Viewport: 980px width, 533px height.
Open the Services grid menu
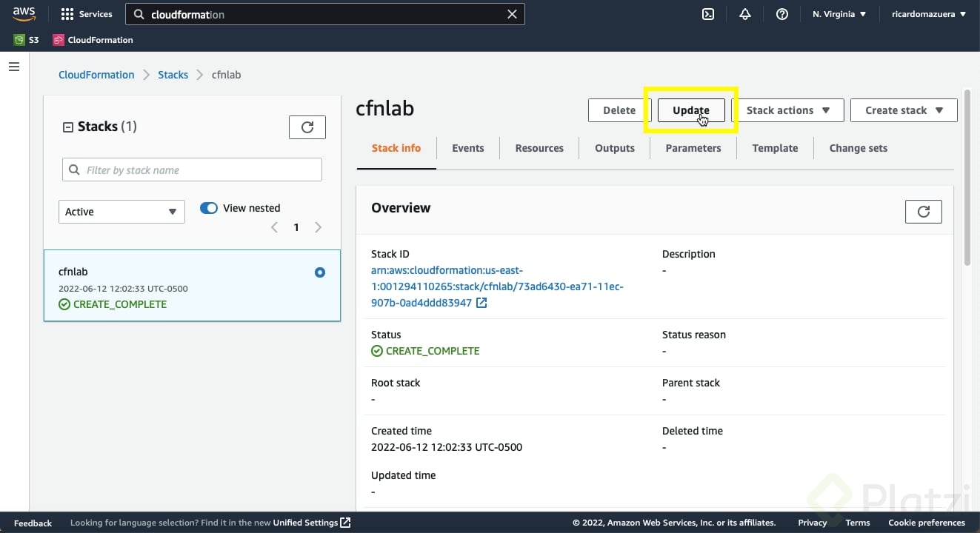coord(86,14)
